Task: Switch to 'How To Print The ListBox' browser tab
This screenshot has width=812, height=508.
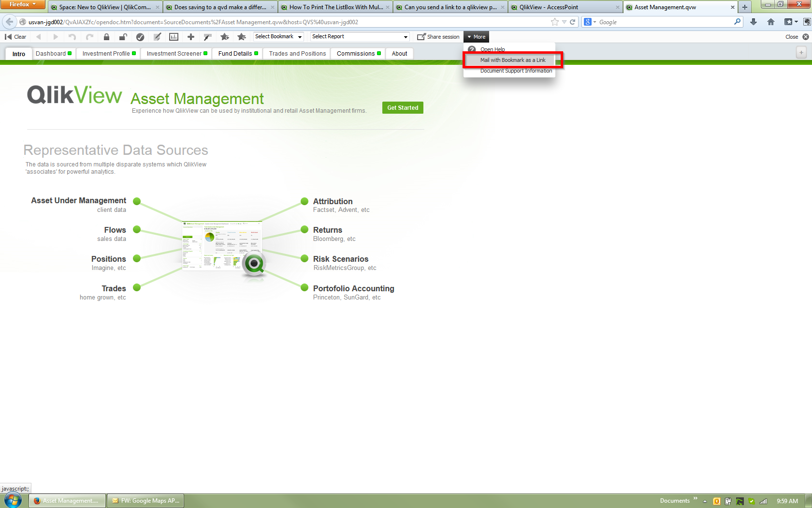Action: point(336,7)
